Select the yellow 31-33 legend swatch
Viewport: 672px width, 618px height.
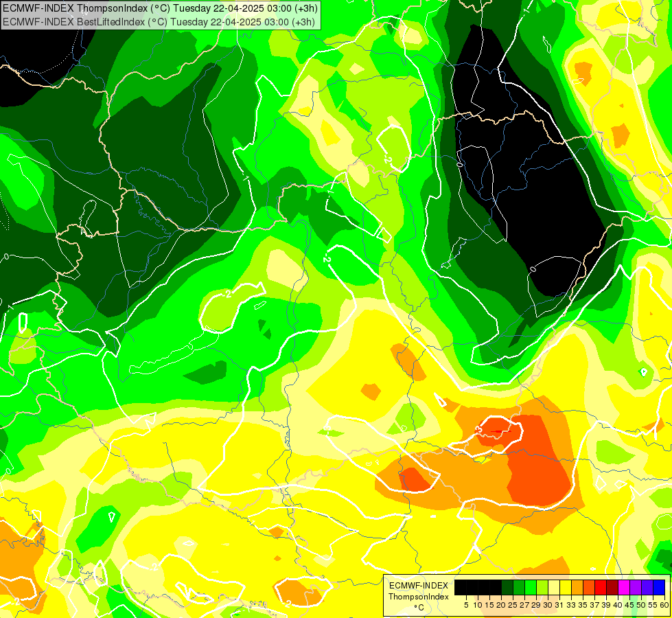(x=566, y=588)
